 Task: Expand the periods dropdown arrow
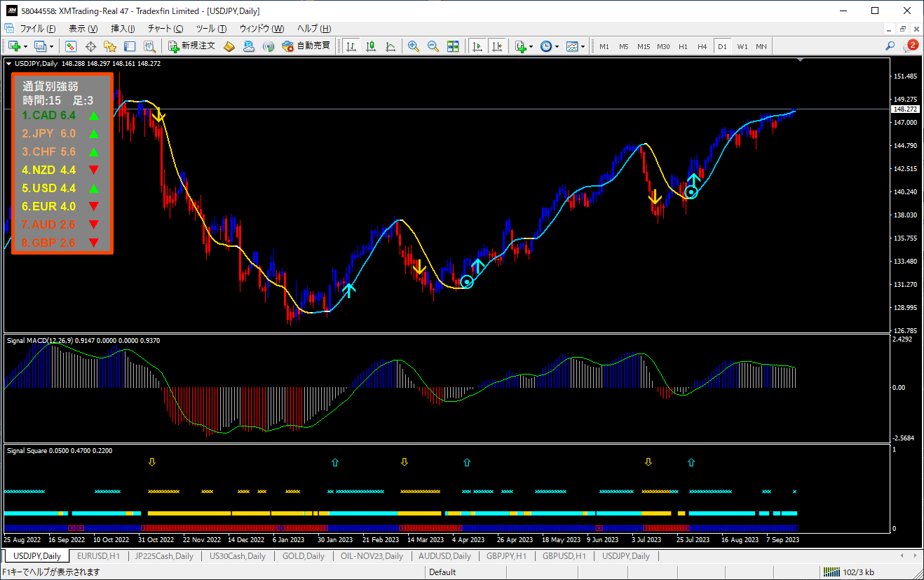pos(557,46)
